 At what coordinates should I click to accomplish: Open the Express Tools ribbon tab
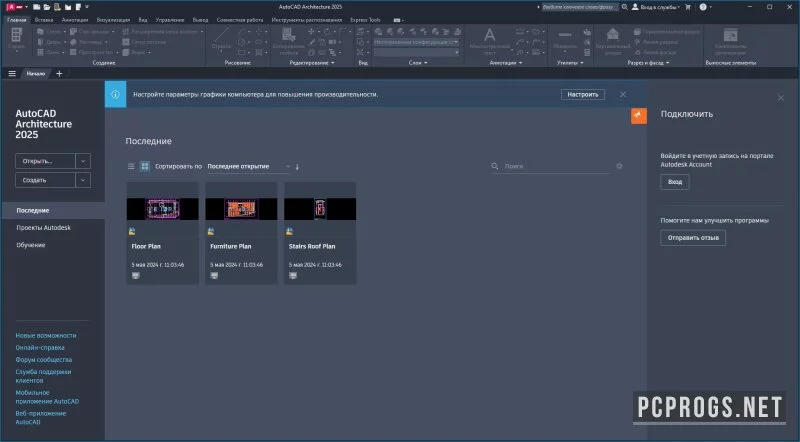pos(365,20)
